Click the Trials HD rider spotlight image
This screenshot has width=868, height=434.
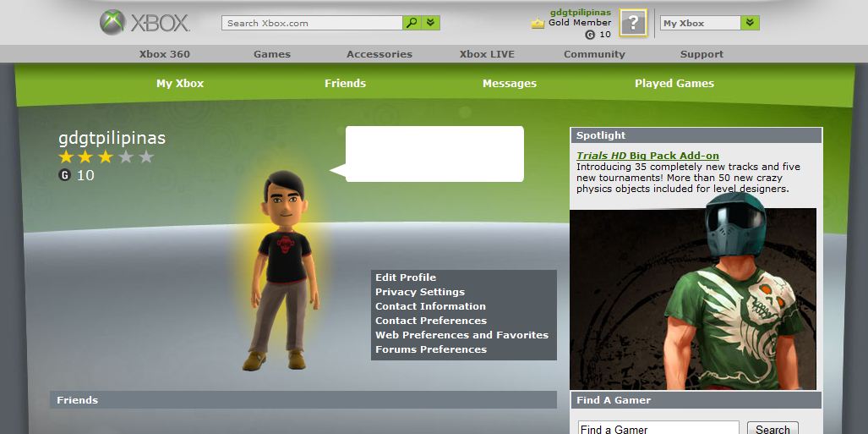click(x=693, y=299)
